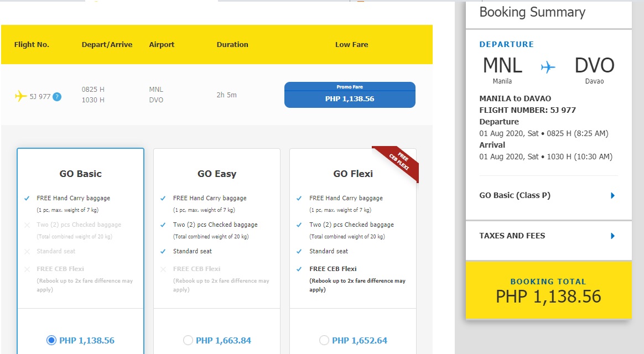
Task: Select the GO Basic fare radio PHP 1,138.56
Action: pyautogui.click(x=53, y=340)
